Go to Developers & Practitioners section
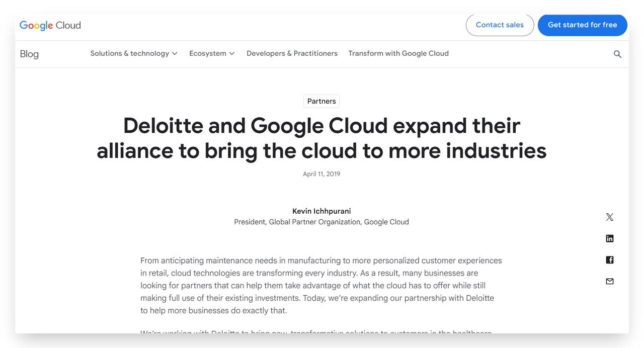Viewport: 644px width, 348px height. pos(292,53)
